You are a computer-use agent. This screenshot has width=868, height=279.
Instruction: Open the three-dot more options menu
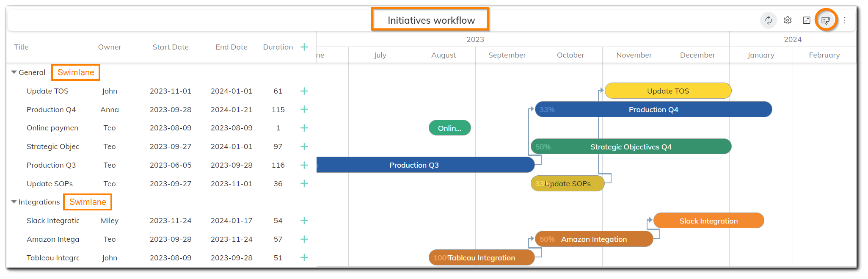(x=845, y=20)
